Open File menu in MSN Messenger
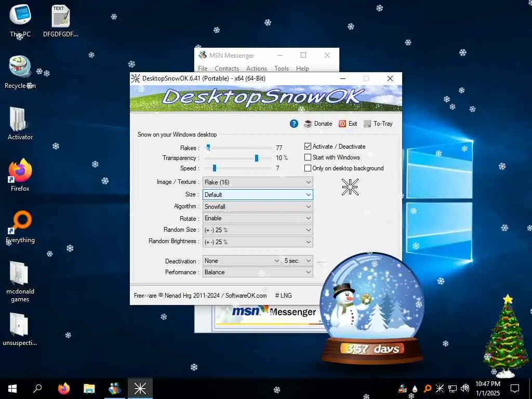This screenshot has width=532, height=399. click(203, 69)
